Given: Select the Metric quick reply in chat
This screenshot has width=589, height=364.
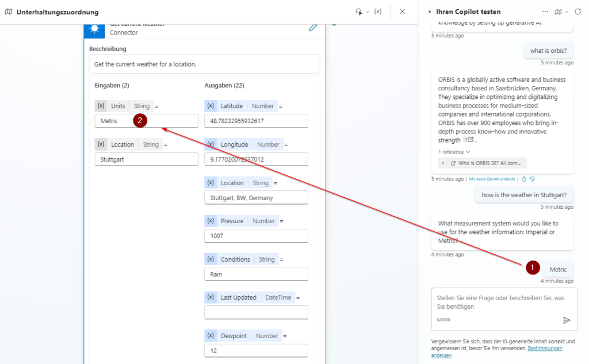Looking at the screenshot, I should (558, 269).
